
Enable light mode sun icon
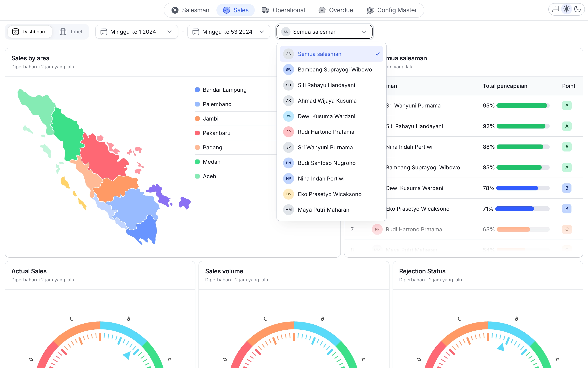[567, 9]
